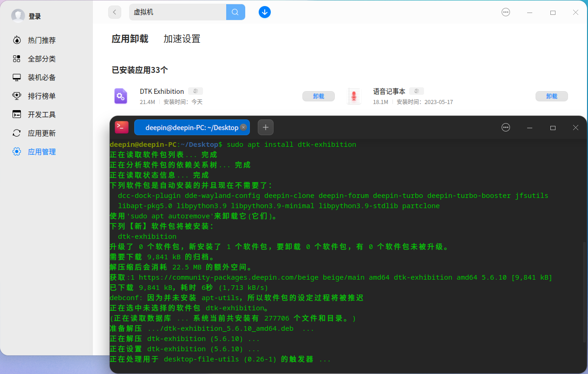Open a new terminal tab with plus button
This screenshot has height=374, width=588.
(265, 127)
